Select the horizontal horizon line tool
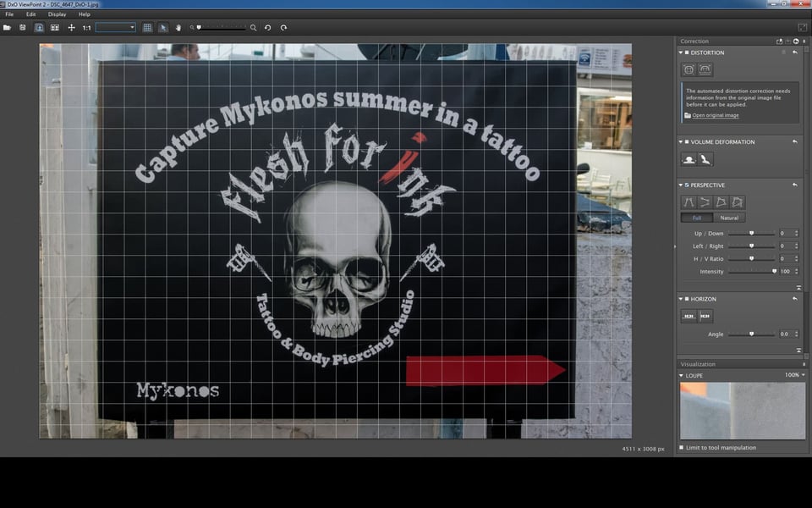Screen dimensions: 812x508 (x=689, y=316)
